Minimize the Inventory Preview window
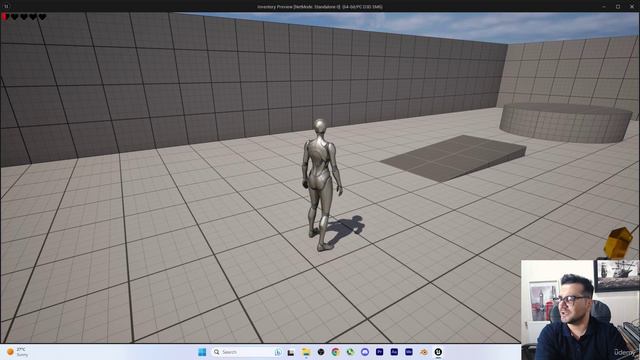 pyautogui.click(x=604, y=7)
